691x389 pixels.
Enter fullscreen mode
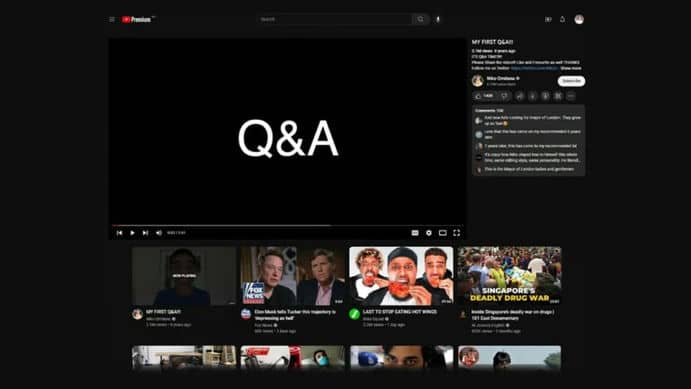point(457,233)
